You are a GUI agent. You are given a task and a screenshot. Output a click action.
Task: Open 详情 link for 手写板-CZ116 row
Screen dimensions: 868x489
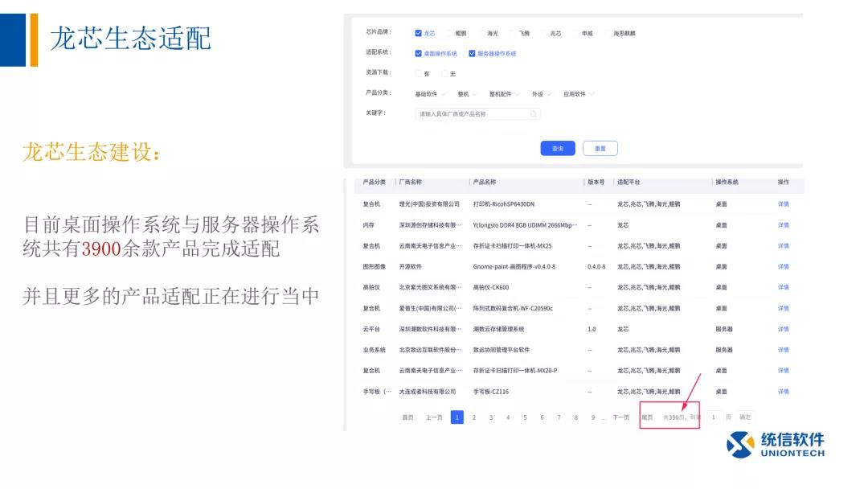coord(783,392)
